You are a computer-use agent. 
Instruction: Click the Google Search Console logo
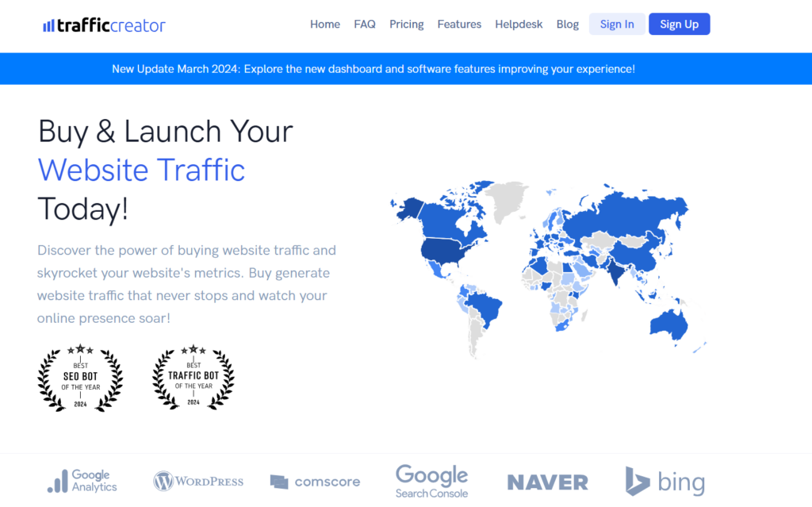(x=431, y=481)
